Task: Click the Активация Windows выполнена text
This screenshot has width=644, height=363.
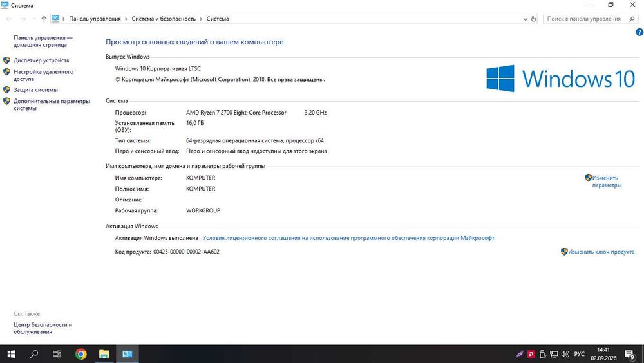Action: coord(156,238)
